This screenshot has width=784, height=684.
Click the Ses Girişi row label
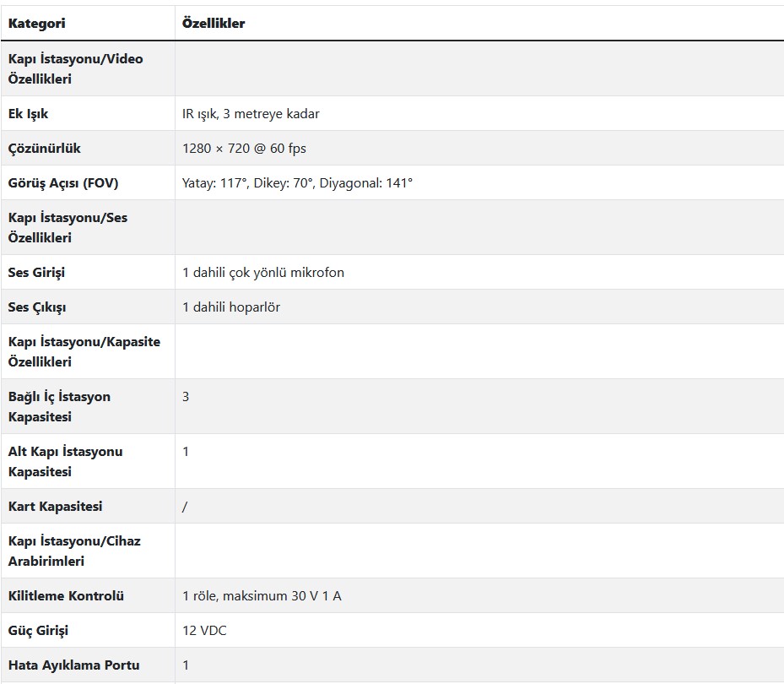point(36,273)
